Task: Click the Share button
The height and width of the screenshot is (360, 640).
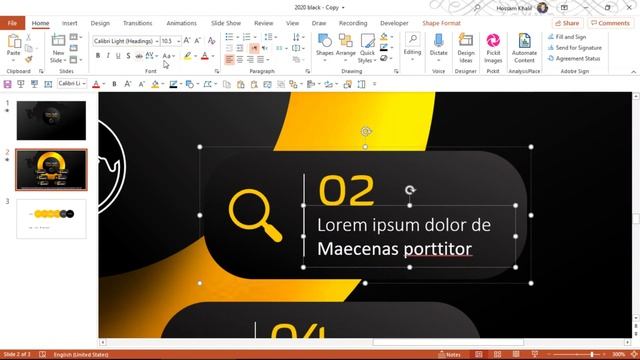Action: click(567, 23)
